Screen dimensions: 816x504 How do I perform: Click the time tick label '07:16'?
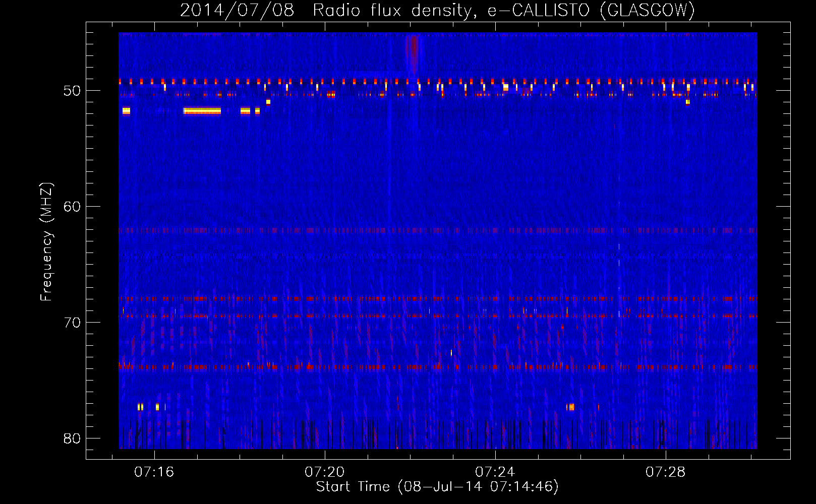(x=154, y=472)
